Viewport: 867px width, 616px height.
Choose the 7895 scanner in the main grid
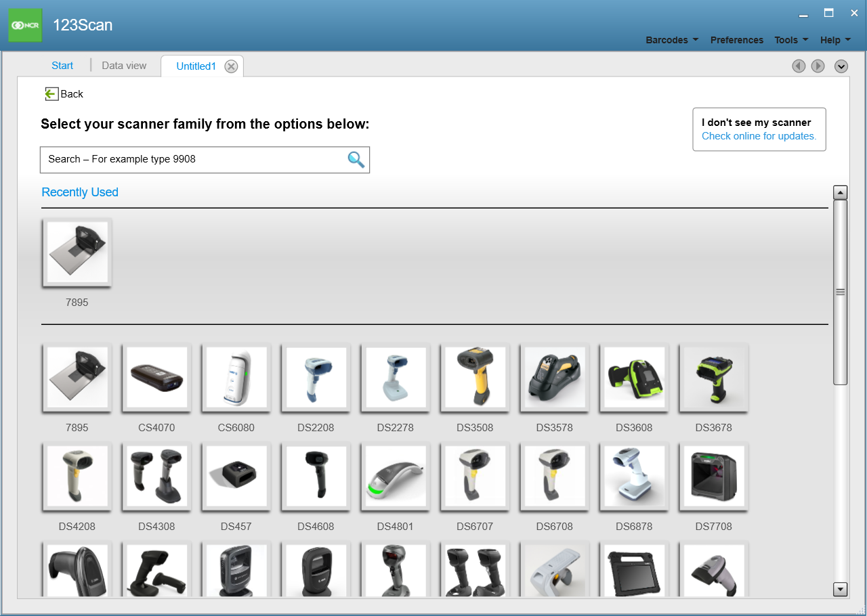pyautogui.click(x=77, y=378)
